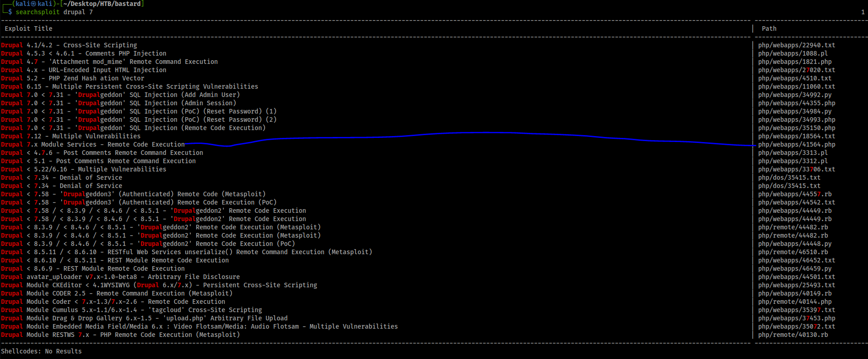The height and width of the screenshot is (359, 868).
Task: Click 'Shellcodes: No Results' line
Action: 41,351
